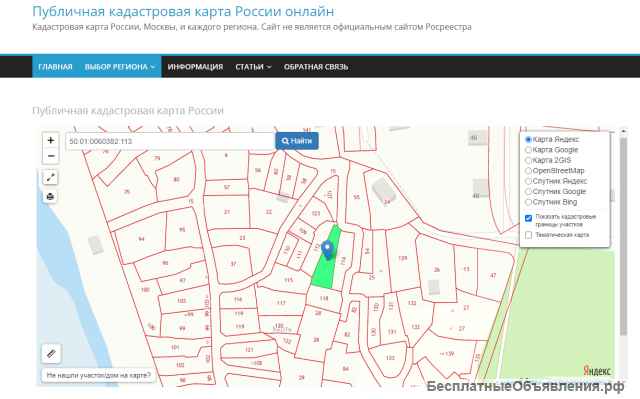Open the Главная menu item
The height and width of the screenshot is (399, 640).
[55, 67]
